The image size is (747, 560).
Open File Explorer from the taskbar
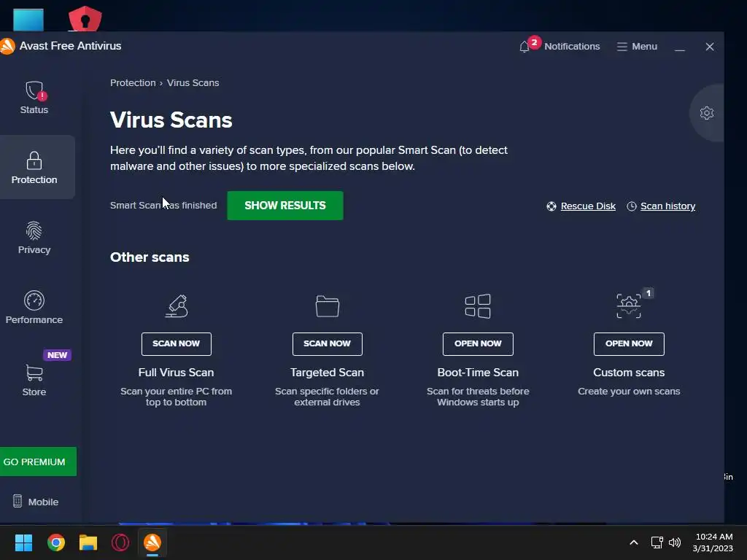click(88, 542)
